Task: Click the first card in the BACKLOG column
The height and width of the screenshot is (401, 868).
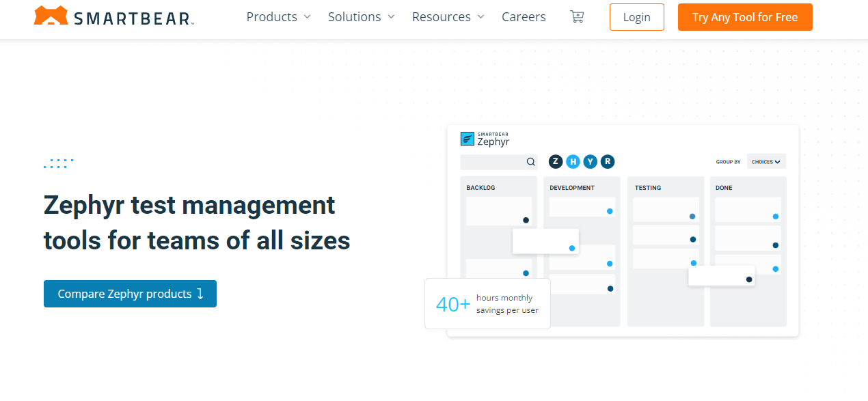Action: pyautogui.click(x=499, y=211)
